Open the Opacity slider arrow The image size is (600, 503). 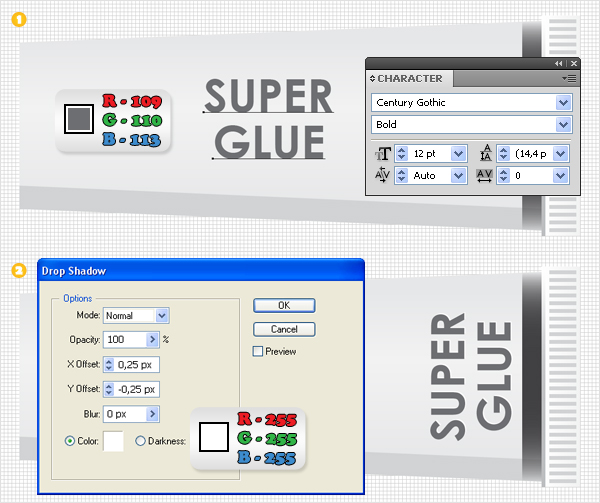click(x=152, y=340)
